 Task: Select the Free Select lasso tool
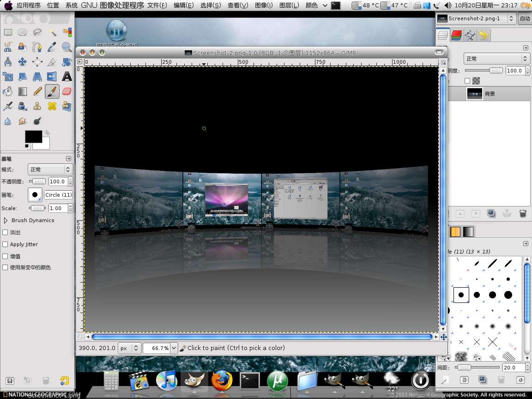click(37, 32)
